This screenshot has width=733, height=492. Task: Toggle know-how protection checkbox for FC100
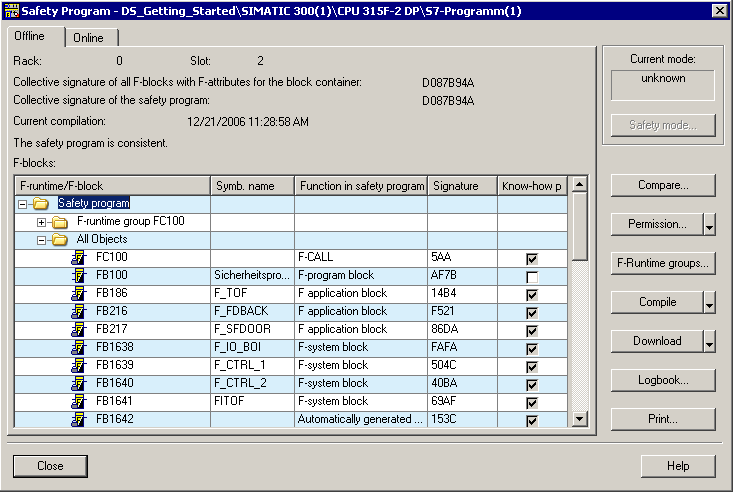click(x=532, y=258)
